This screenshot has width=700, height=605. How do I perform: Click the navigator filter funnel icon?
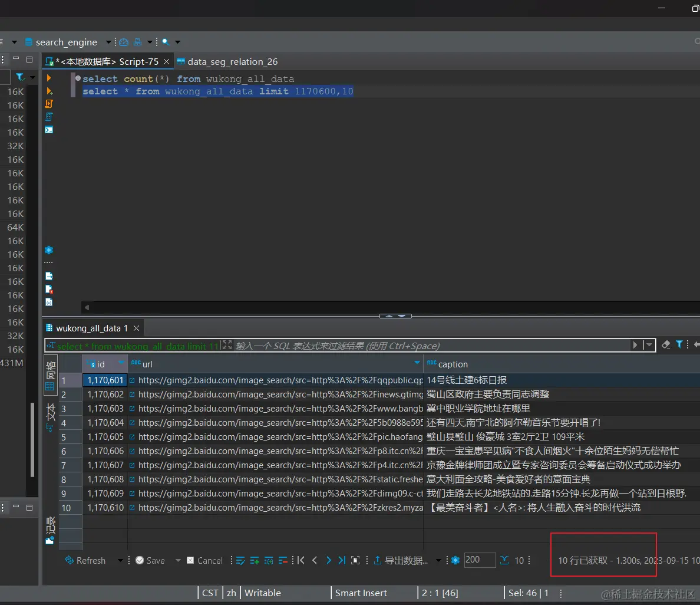pyautogui.click(x=19, y=77)
